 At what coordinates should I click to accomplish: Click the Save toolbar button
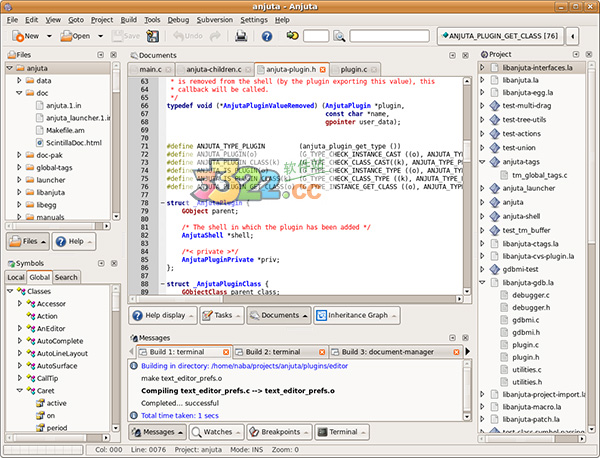[x=126, y=36]
